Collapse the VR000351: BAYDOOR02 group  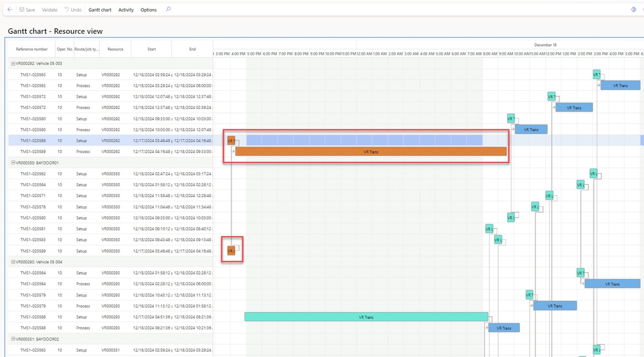coord(13,339)
